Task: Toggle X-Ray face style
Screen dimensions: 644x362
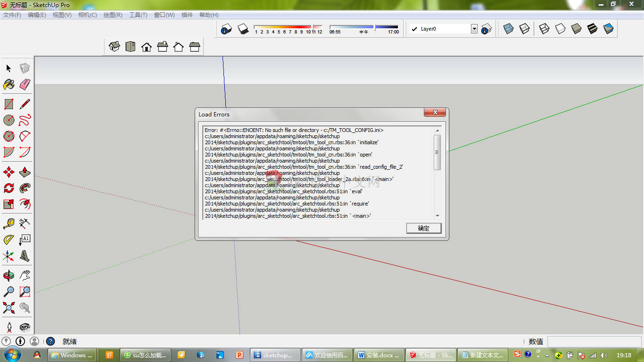Action: pos(508,29)
